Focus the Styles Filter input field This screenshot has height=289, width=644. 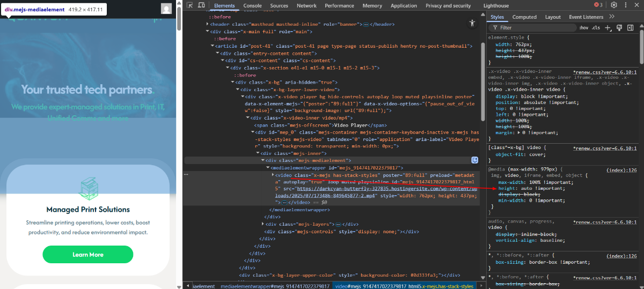pyautogui.click(x=531, y=27)
